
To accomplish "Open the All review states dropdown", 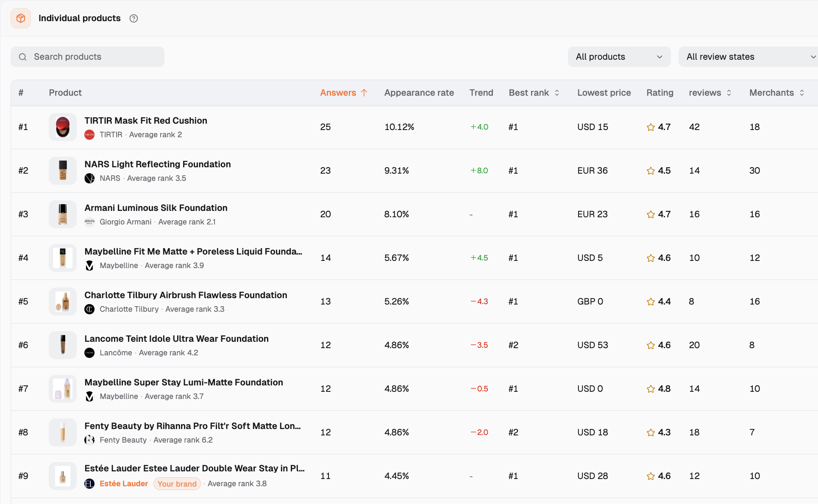I will (x=748, y=57).
